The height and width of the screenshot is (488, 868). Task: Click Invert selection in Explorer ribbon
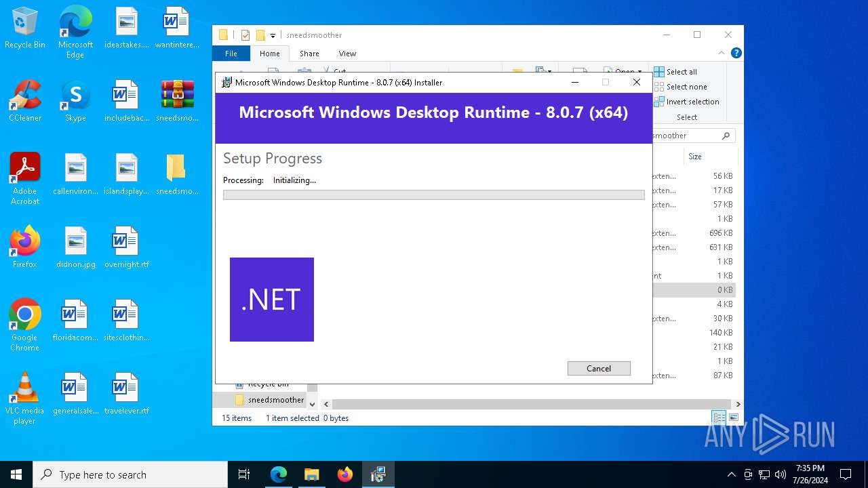pos(686,102)
